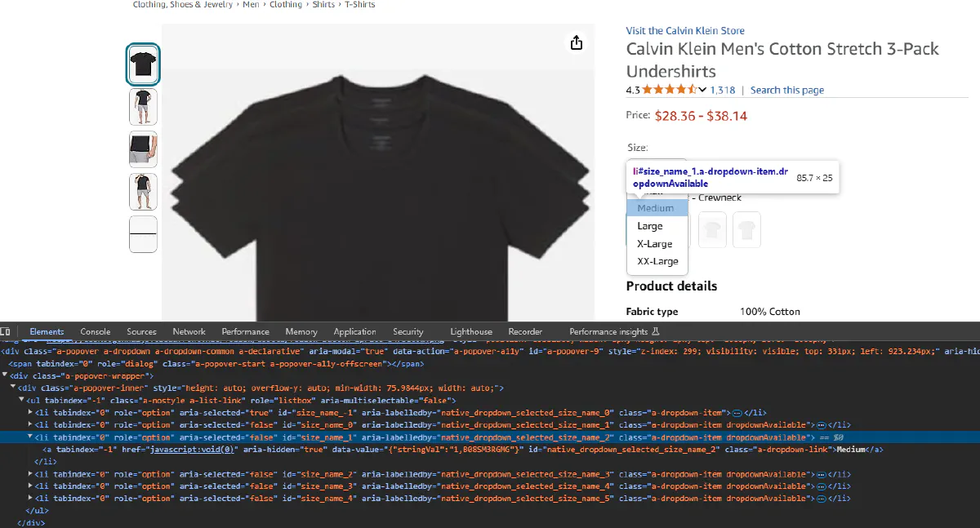Image resolution: width=980 pixels, height=528 pixels.
Task: Expand the ellipsis in the size_name_-1 row
Action: pos(737,413)
